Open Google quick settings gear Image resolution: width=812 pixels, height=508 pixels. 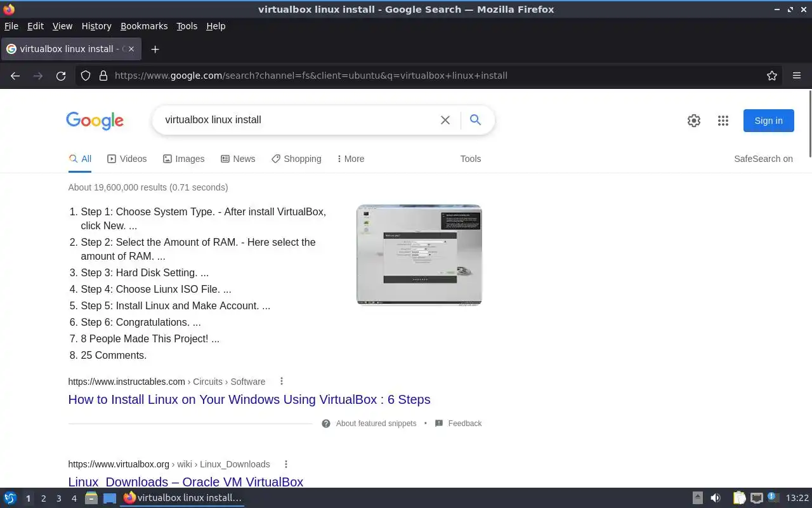point(694,121)
